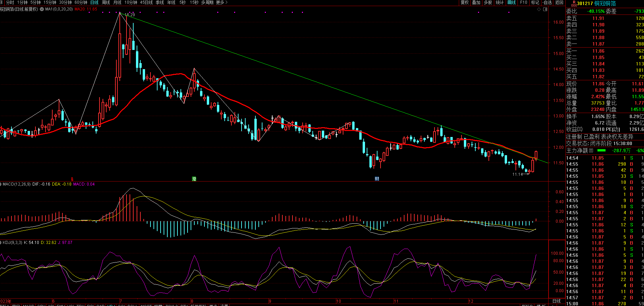Screen dimensions: 644x306
Task: Click the 复权 adjustment button
Action: point(465,2)
